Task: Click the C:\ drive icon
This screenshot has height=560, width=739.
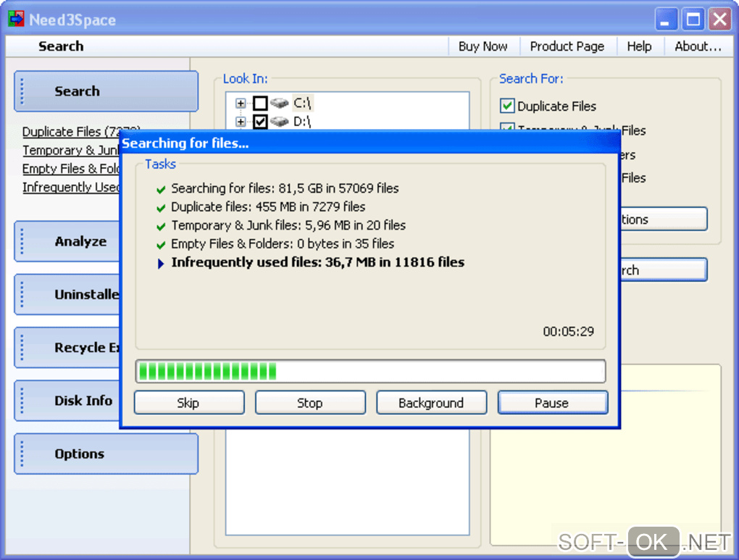Action: coord(280,103)
